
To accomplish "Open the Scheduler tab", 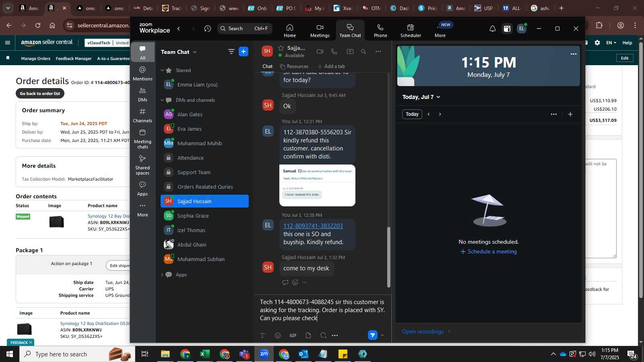I will [x=411, y=31].
